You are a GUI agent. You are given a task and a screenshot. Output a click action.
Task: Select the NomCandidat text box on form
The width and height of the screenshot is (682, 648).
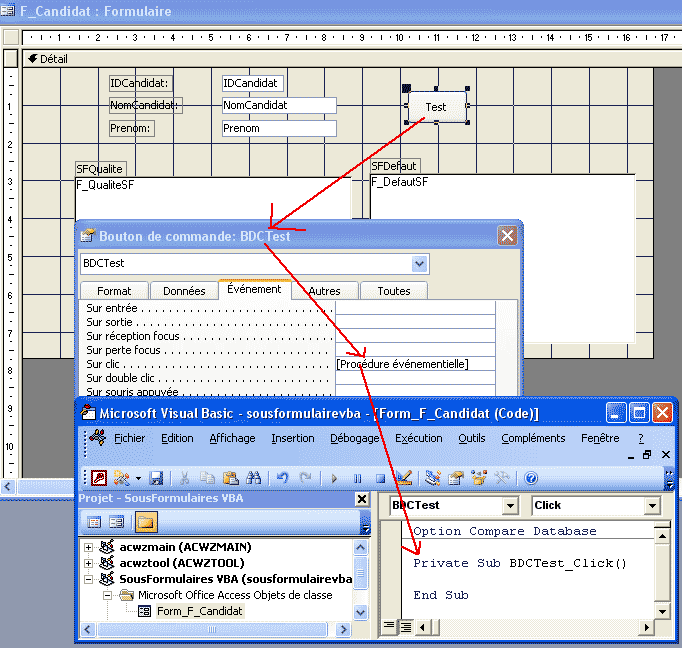(279, 105)
